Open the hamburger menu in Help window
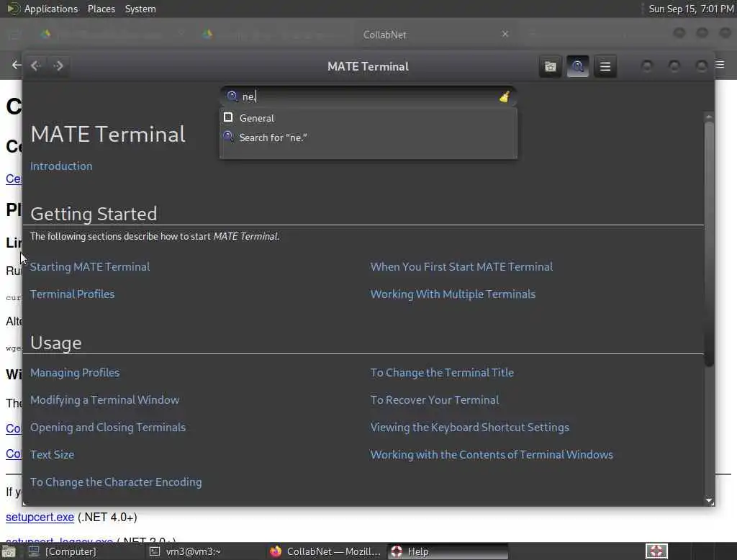737x560 pixels. (x=605, y=66)
